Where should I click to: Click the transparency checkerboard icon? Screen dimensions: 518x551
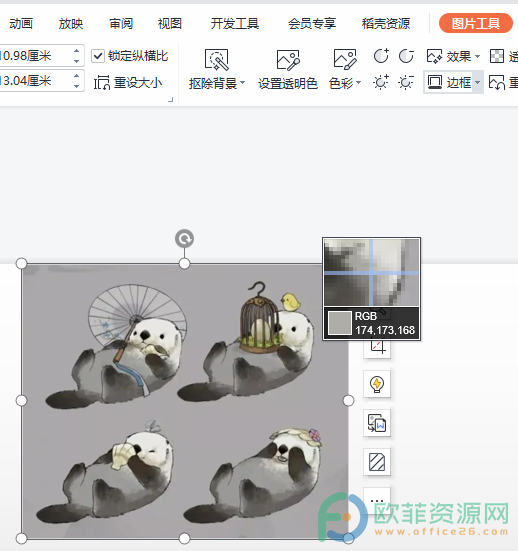pyautogui.click(x=497, y=56)
